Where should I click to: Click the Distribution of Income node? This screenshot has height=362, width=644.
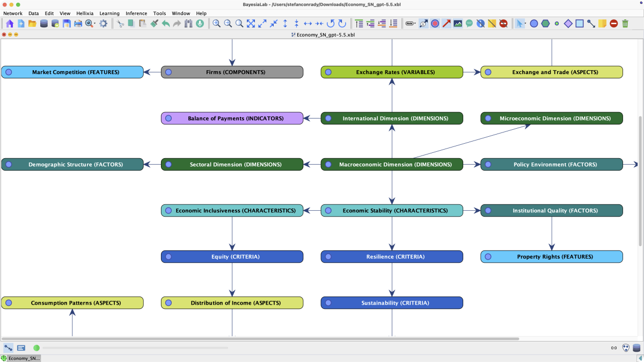(x=232, y=303)
